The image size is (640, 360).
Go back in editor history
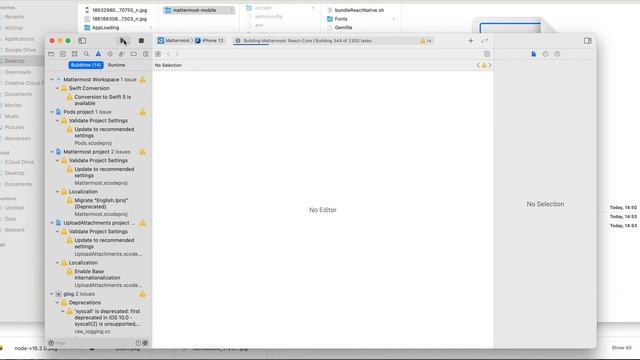[x=168, y=54]
